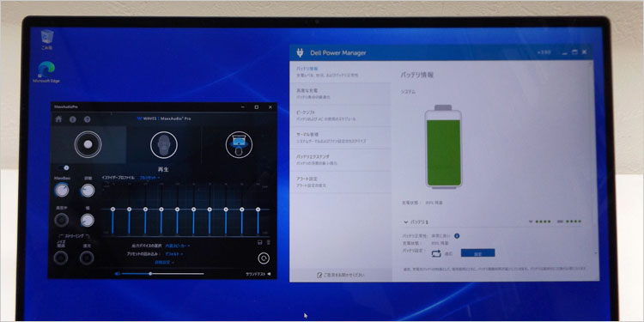This screenshot has height=322, width=644.
Task: Open the MaxxAudio Pro info icon
Action: tap(73, 119)
